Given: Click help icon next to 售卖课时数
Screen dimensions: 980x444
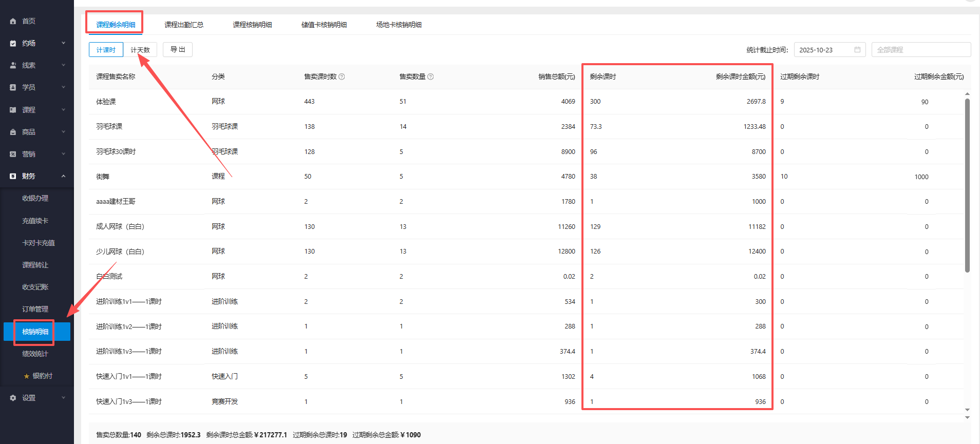Looking at the screenshot, I should tap(342, 76).
